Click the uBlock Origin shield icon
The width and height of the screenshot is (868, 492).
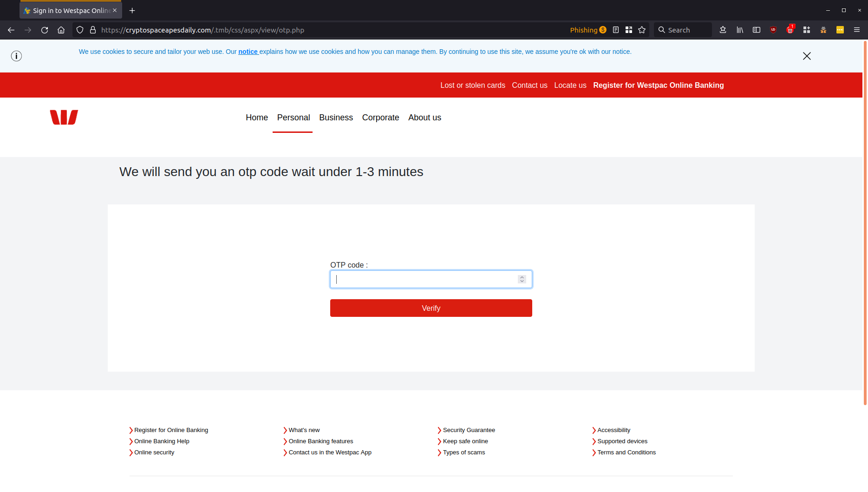click(773, 29)
